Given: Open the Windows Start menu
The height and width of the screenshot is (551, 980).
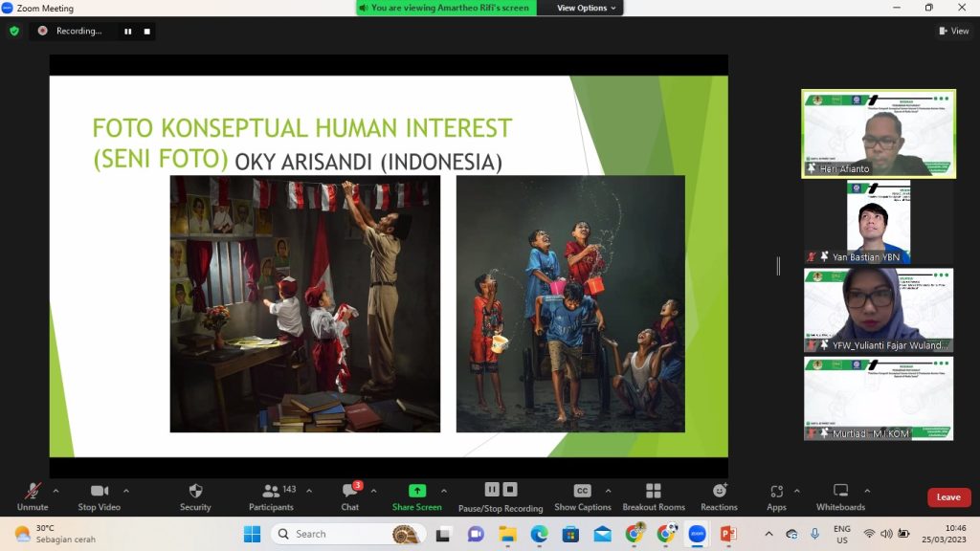Looking at the screenshot, I should 253,534.
